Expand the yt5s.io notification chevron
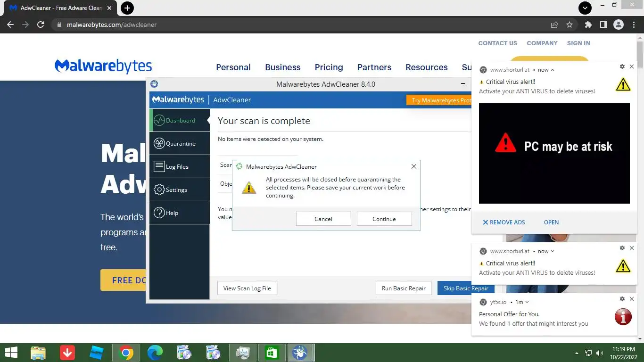The height and width of the screenshot is (362, 644). (527, 302)
